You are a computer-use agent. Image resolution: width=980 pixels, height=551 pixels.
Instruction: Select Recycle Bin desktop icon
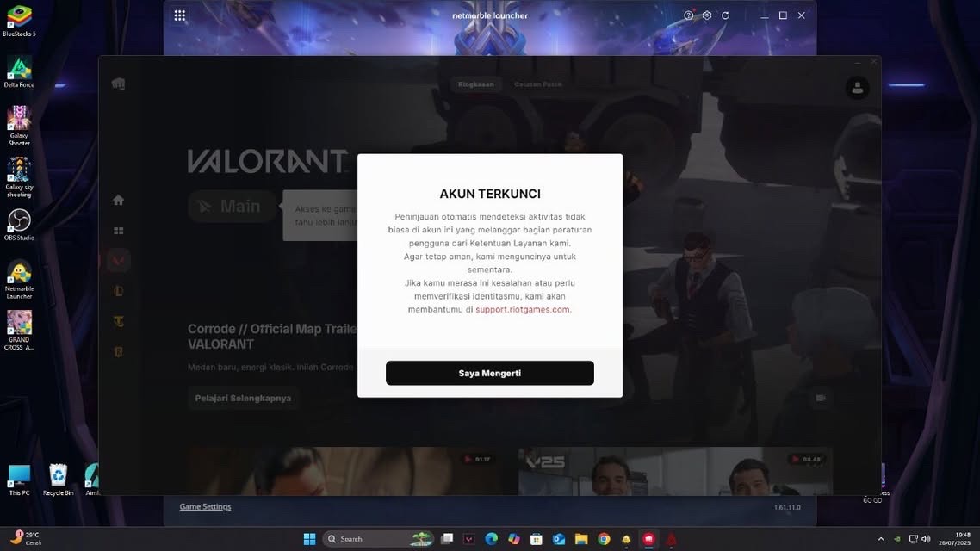pos(58,480)
